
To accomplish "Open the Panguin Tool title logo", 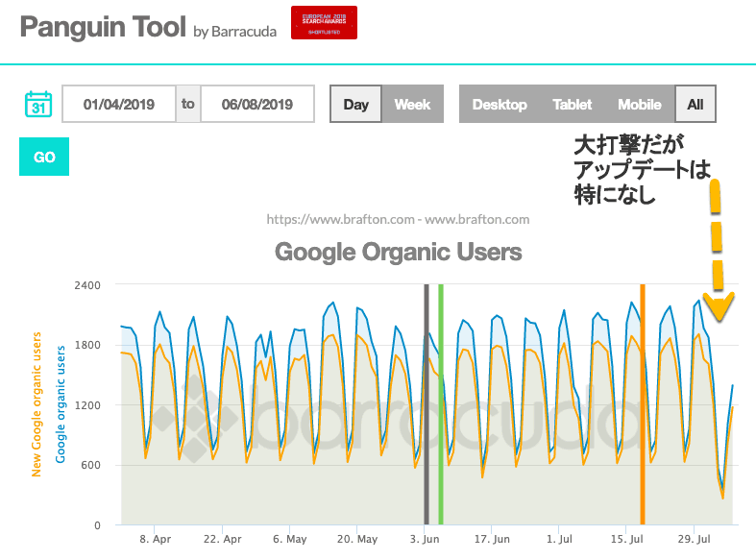I will point(103,27).
